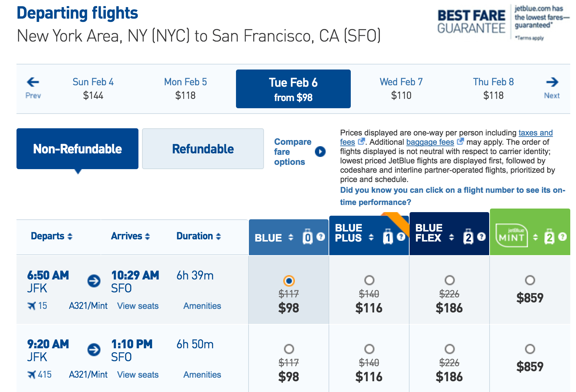Click the Blue fare help question mark
Screen dimensions: 576x392
(321, 236)
